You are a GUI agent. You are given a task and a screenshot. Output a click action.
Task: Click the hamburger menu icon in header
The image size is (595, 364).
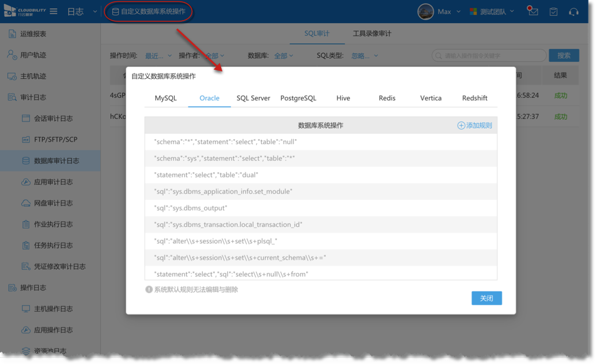click(54, 12)
